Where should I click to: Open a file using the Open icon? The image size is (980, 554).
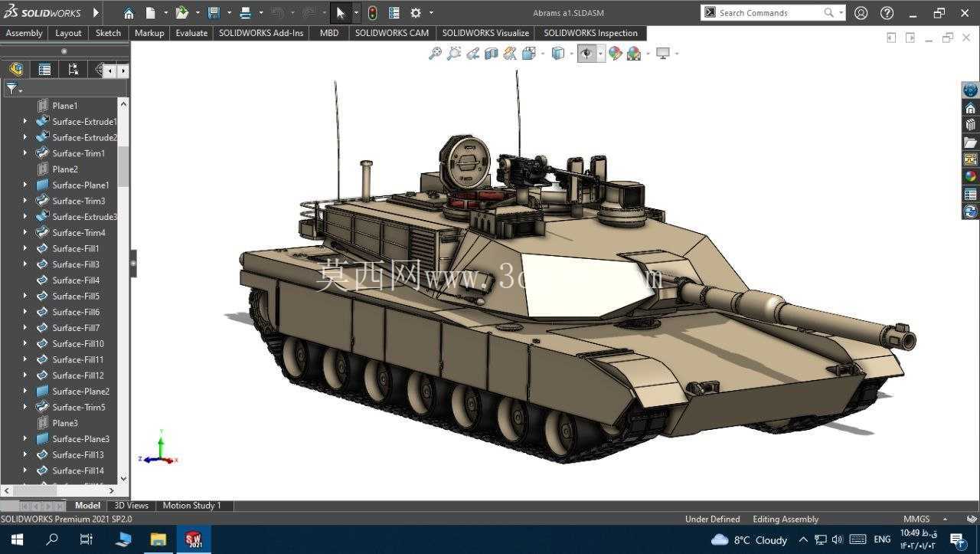(181, 13)
